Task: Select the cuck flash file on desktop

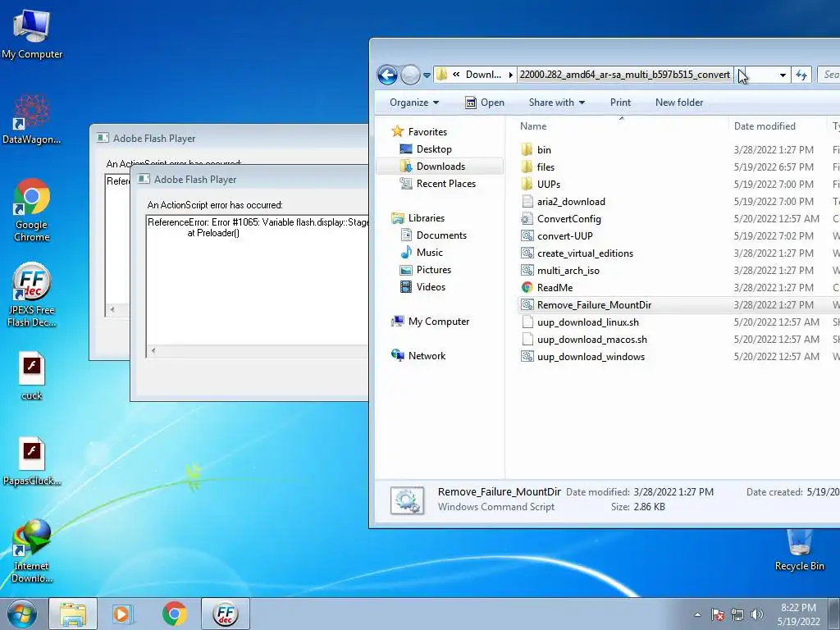Action: (32, 376)
